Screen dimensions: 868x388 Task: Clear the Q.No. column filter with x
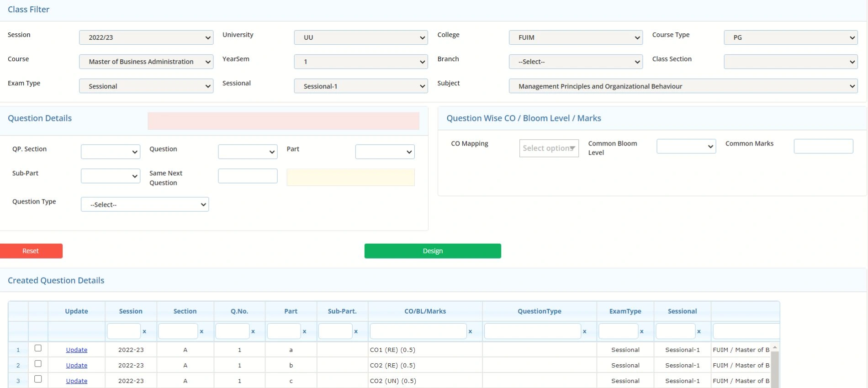coord(253,331)
